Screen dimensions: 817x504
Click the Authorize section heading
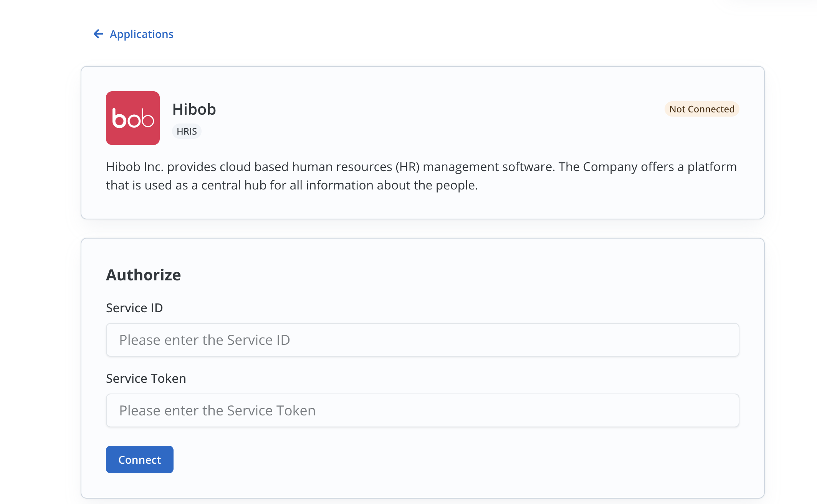(143, 275)
